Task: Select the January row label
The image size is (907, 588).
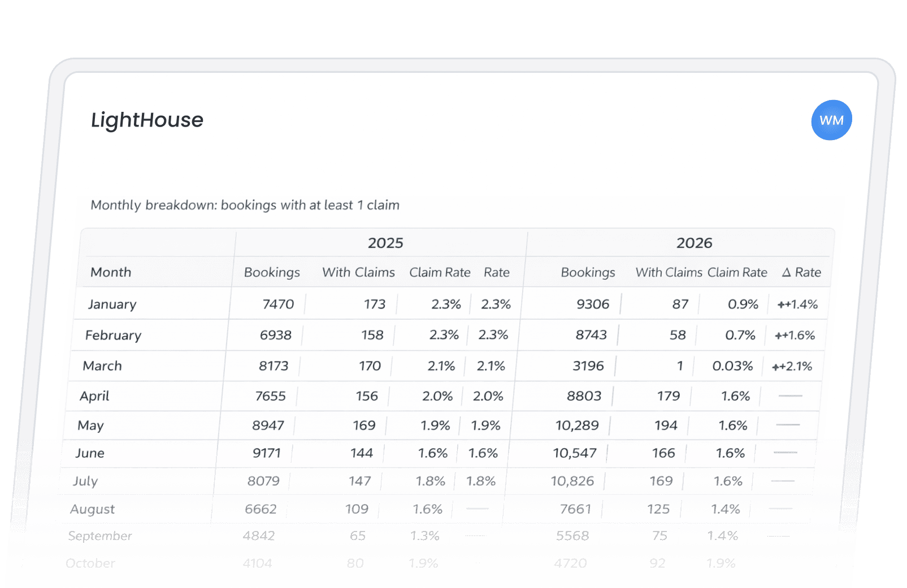Action: coord(112,304)
